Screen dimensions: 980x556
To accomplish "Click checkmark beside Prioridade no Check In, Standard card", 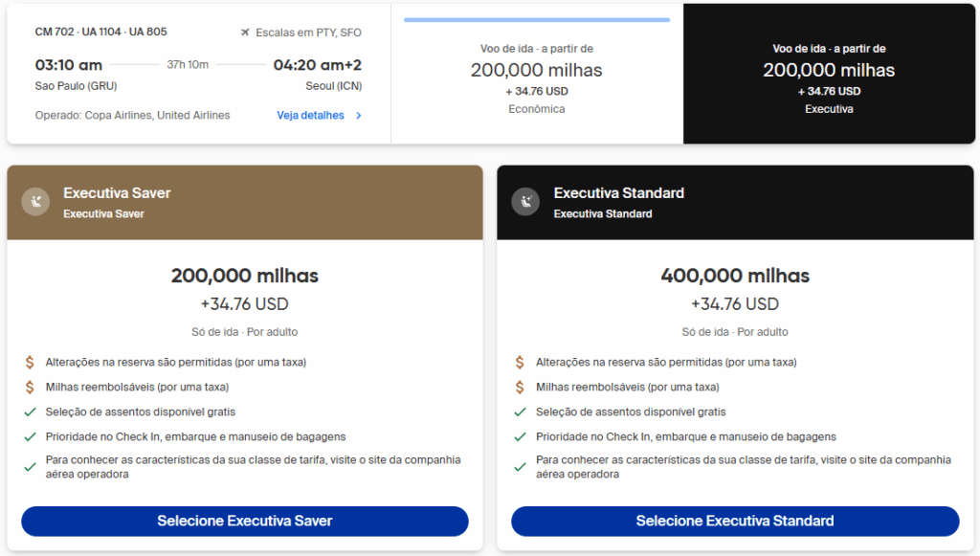I will [x=520, y=437].
